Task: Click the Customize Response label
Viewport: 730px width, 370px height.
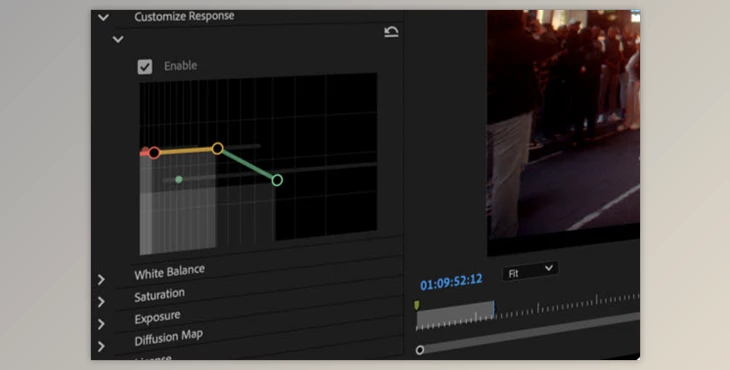Action: (184, 17)
